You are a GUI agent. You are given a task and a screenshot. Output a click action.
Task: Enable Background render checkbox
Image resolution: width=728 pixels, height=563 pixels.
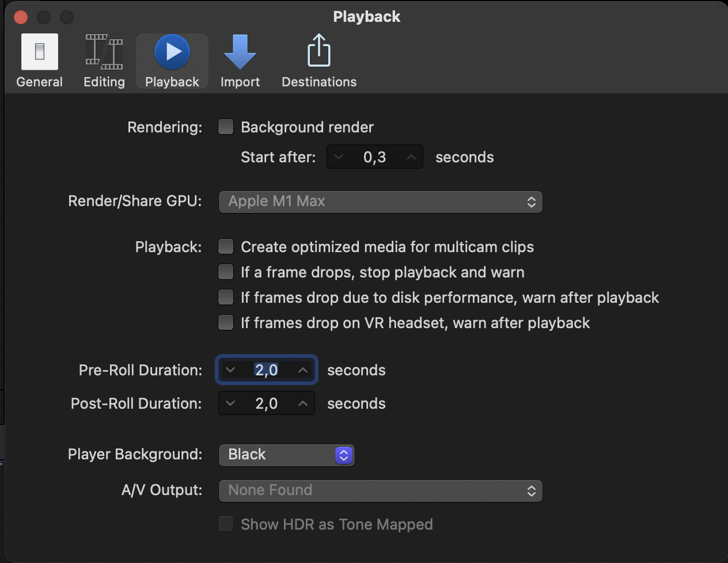pos(226,127)
